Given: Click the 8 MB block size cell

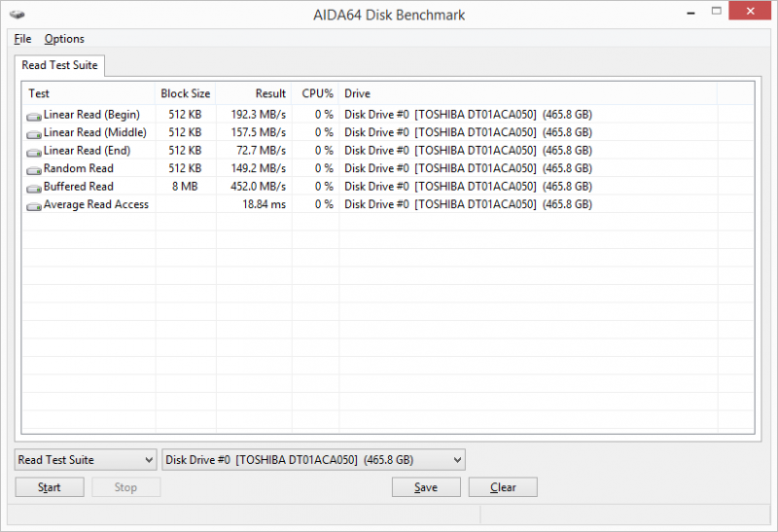Looking at the screenshot, I should tap(185, 186).
